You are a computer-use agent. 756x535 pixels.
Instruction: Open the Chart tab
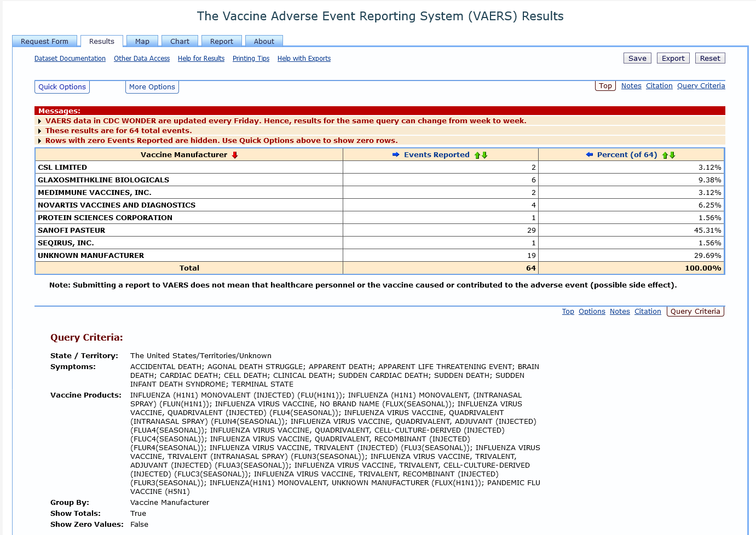(x=180, y=41)
